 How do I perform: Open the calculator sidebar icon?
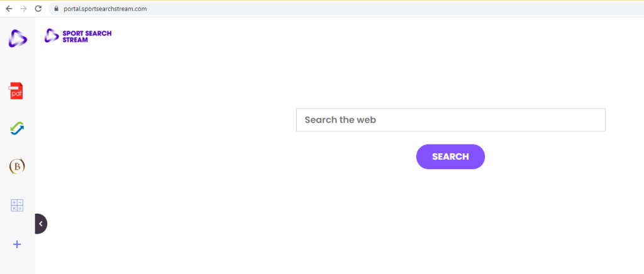(17, 205)
